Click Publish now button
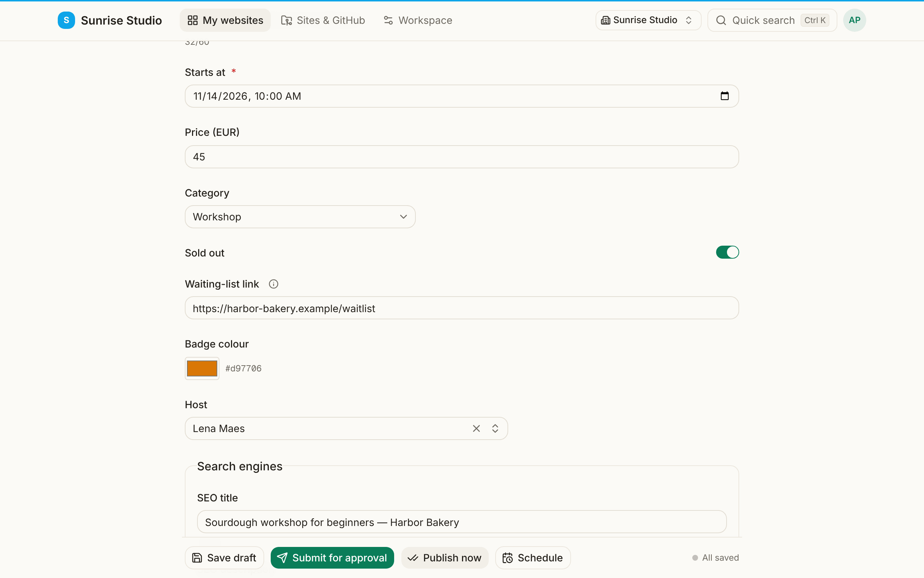Image resolution: width=924 pixels, height=578 pixels. tap(444, 558)
